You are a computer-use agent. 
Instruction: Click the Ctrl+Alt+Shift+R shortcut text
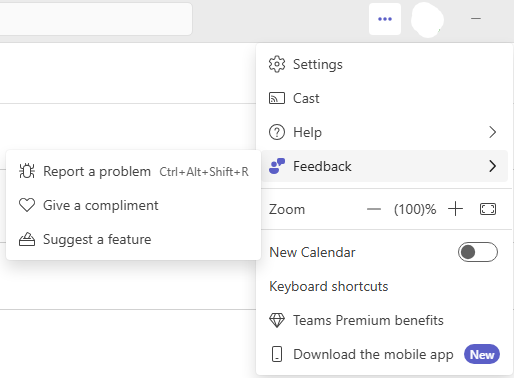[204, 172]
